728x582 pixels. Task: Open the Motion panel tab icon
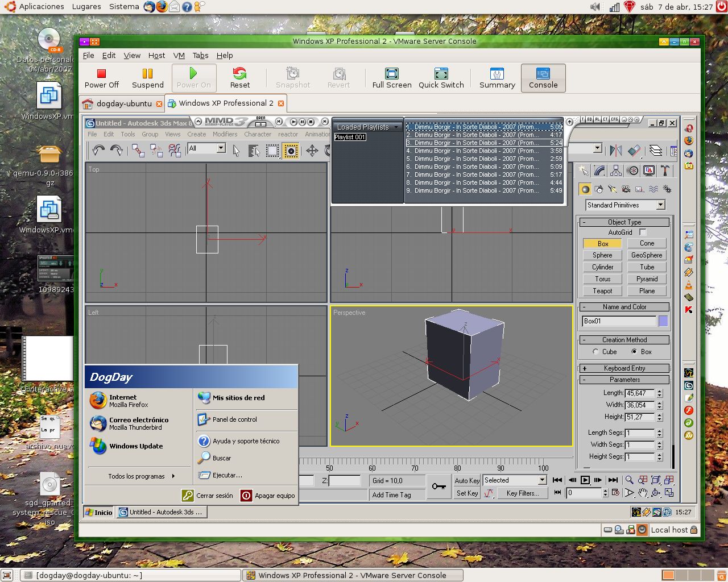tap(632, 171)
